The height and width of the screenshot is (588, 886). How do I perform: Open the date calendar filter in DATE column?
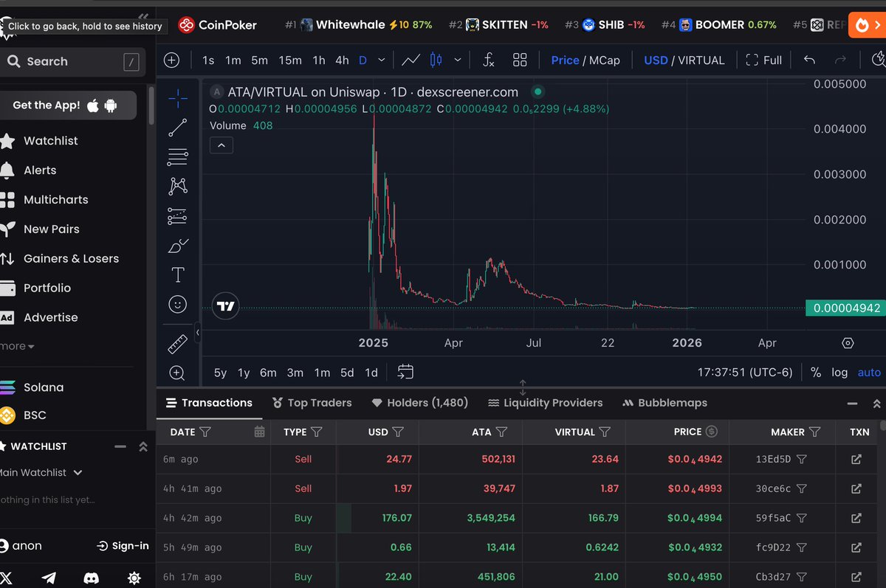(259, 432)
